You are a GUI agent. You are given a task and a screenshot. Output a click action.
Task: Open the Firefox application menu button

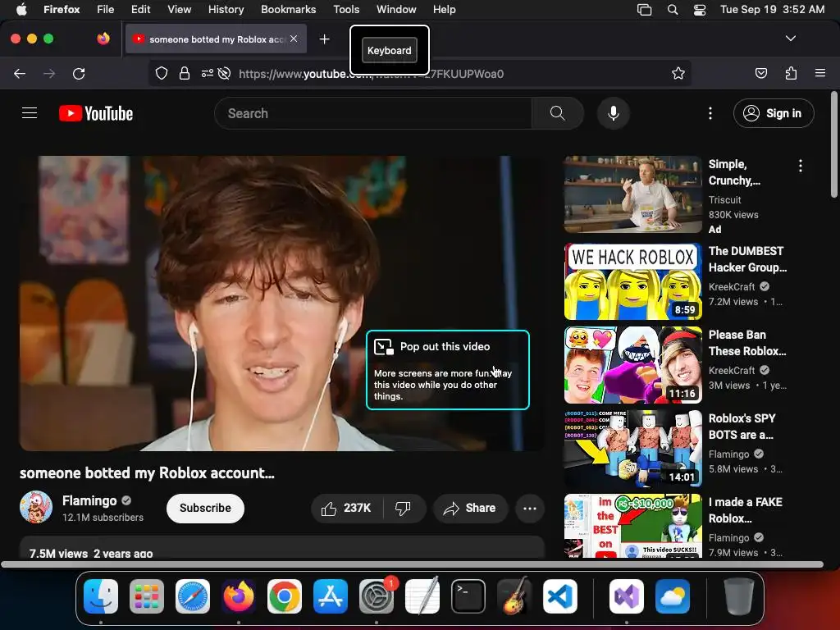pos(820,73)
